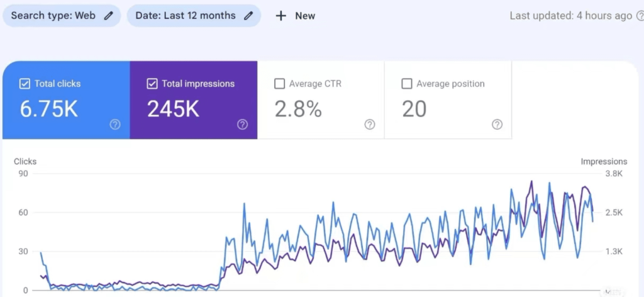Add a New filter
The image size is (644, 297).
coord(296,16)
